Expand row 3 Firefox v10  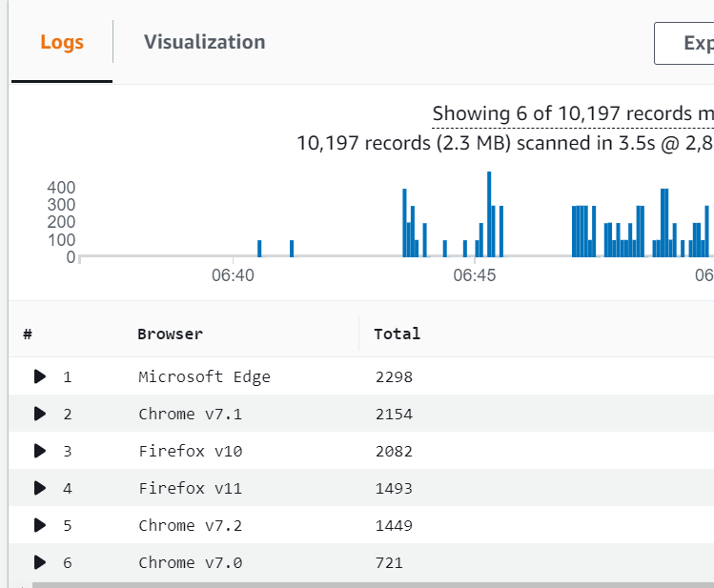(x=40, y=451)
